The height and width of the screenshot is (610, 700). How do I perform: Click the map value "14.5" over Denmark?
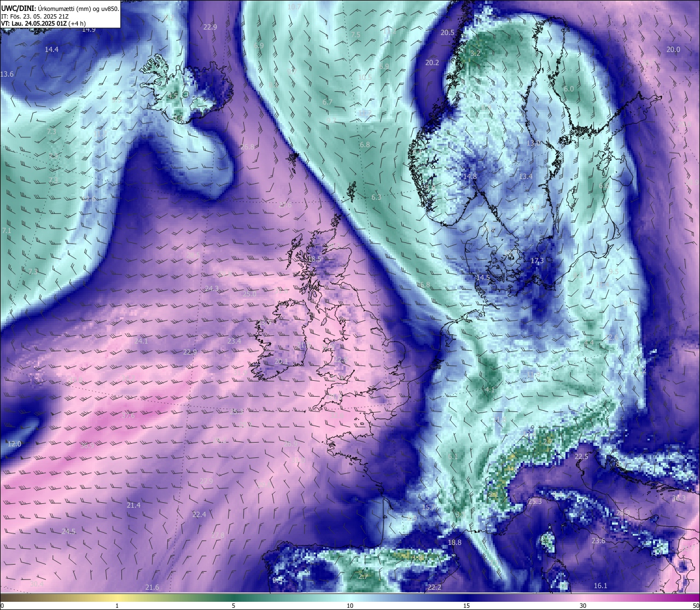tap(483, 277)
